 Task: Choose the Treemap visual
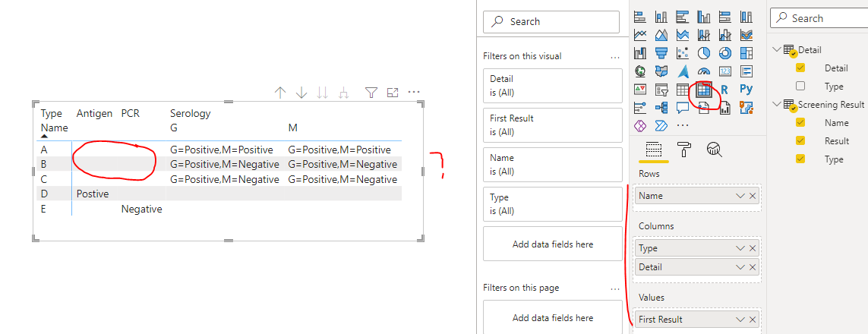(746, 53)
